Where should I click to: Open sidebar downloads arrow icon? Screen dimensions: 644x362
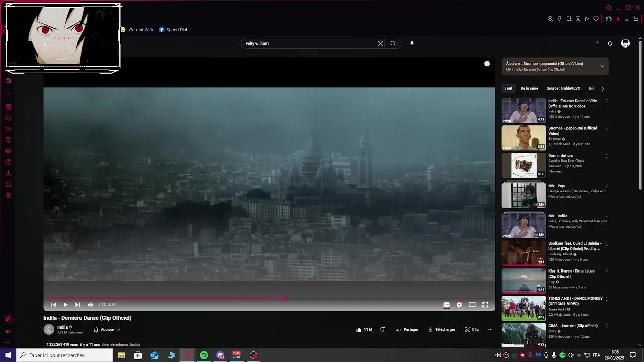[x=8, y=173]
